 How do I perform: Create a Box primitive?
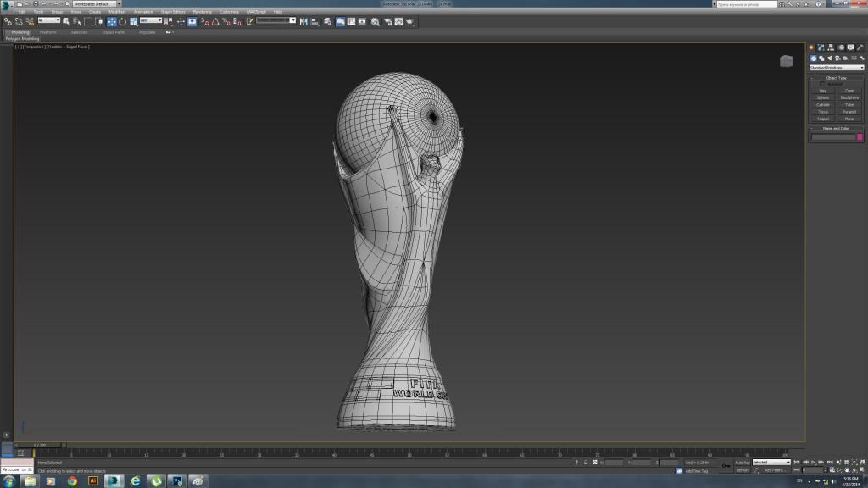(x=822, y=91)
